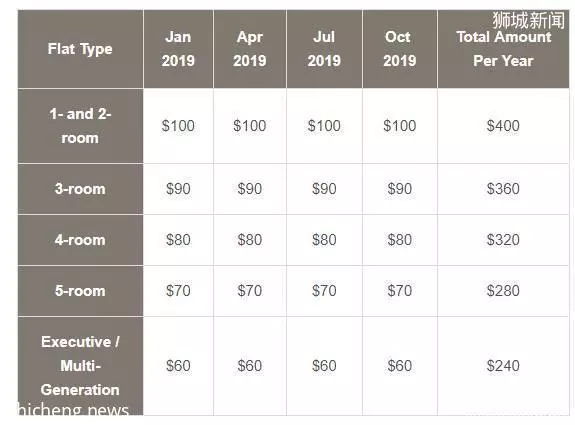Click the Flat Type column header
The image size is (575, 425).
point(80,49)
